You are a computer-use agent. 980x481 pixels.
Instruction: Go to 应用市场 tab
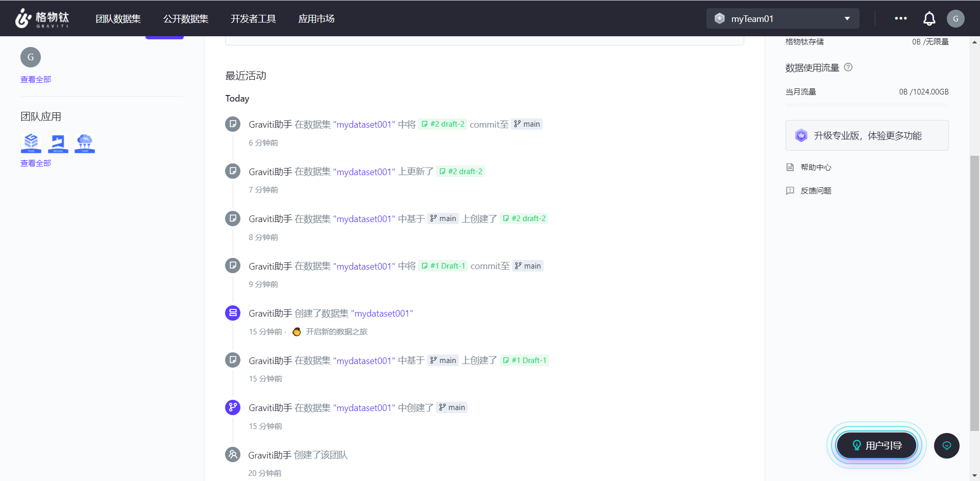pos(316,19)
